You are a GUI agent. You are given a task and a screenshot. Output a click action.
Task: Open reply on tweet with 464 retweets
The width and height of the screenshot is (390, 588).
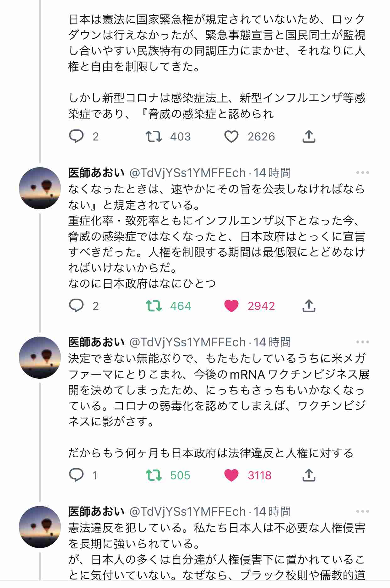(76, 305)
